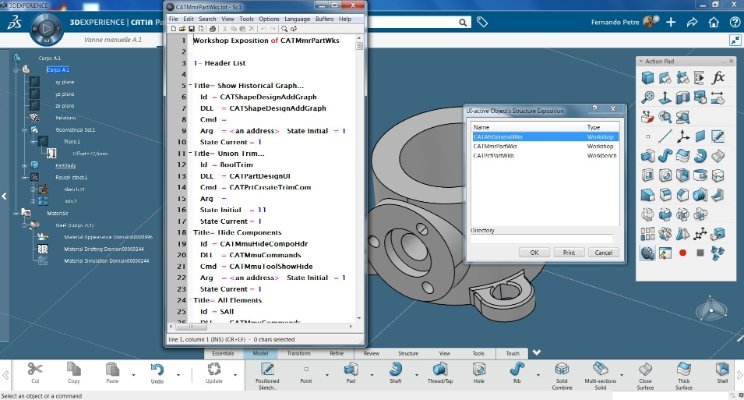
Task: Collapse the Materials tree node
Action: pyautogui.click(x=16, y=213)
